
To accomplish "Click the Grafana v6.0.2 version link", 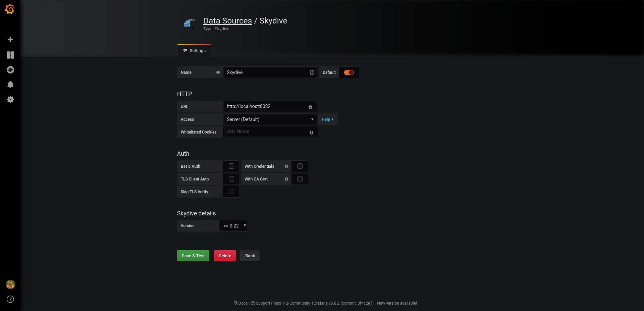I will click(x=343, y=303).
